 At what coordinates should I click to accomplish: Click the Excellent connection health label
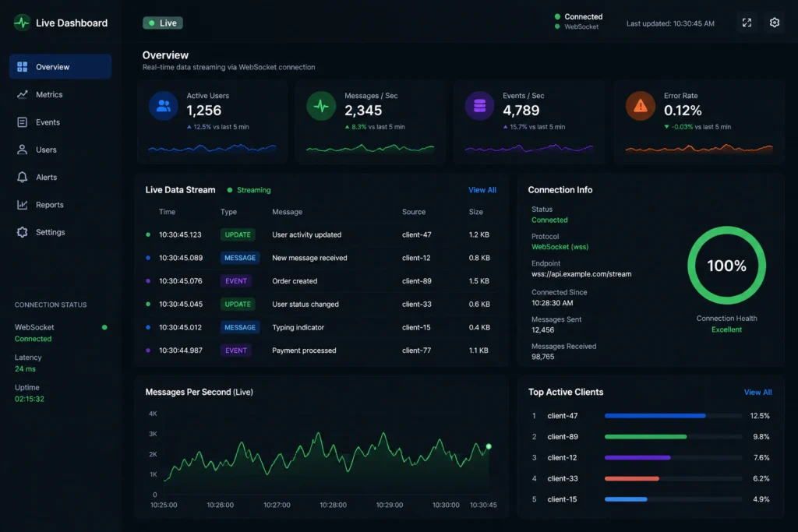point(726,329)
